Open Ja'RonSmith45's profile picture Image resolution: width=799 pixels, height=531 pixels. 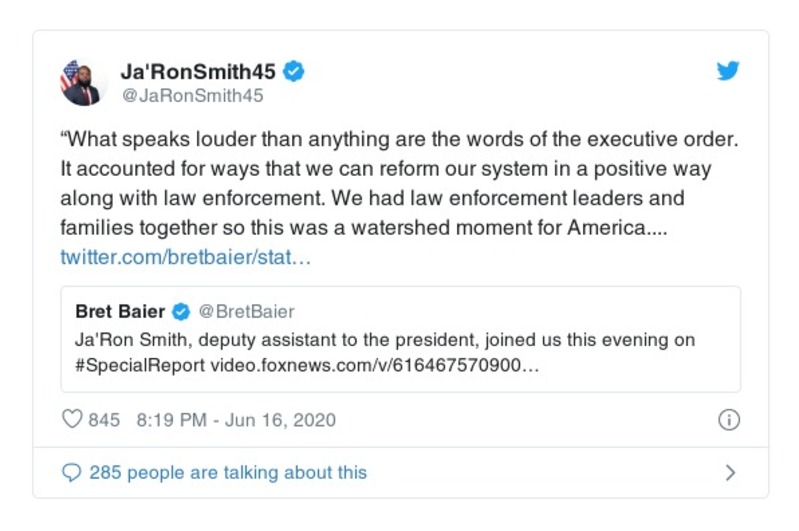click(x=81, y=82)
